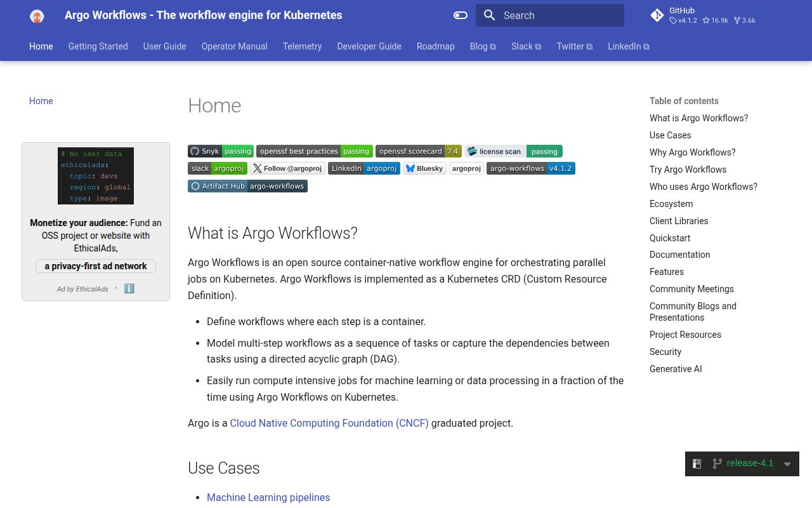This screenshot has width=812, height=508.
Task: Open the Slack external link tab
Action: (527, 46)
